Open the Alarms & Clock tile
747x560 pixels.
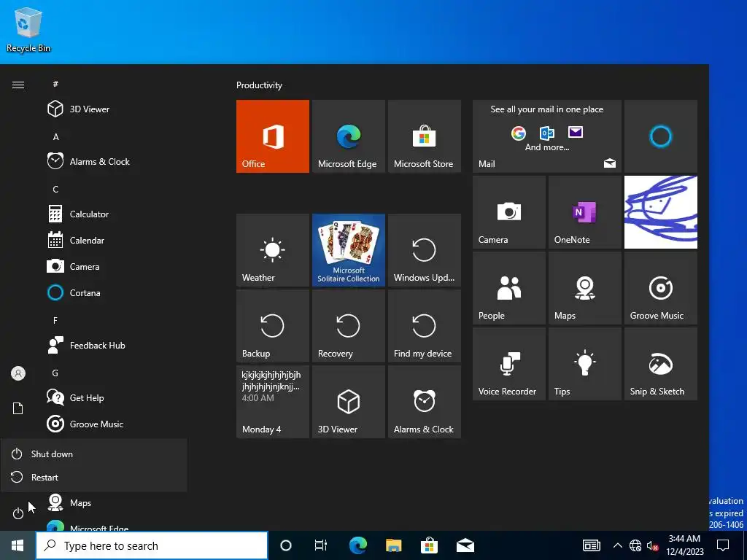[x=424, y=402]
